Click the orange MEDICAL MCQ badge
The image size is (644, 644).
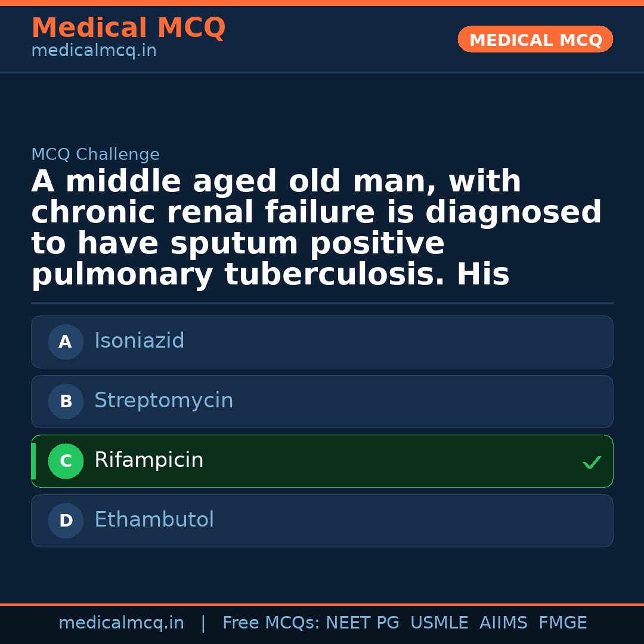[x=535, y=40]
